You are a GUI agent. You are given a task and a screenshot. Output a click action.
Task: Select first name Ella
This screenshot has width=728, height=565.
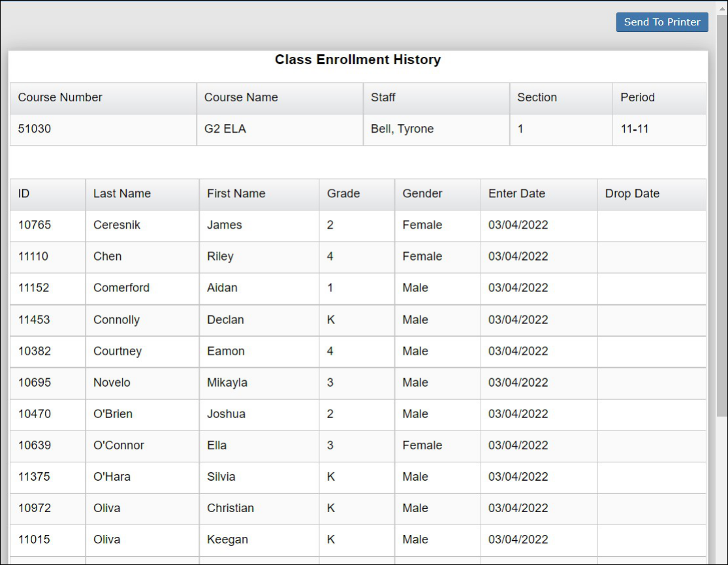point(217,445)
